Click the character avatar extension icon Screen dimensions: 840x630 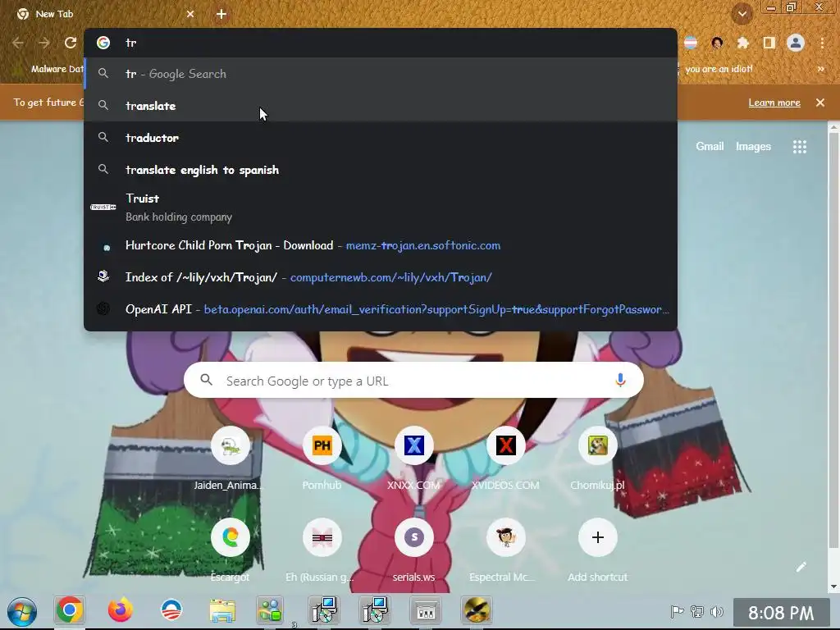717,43
